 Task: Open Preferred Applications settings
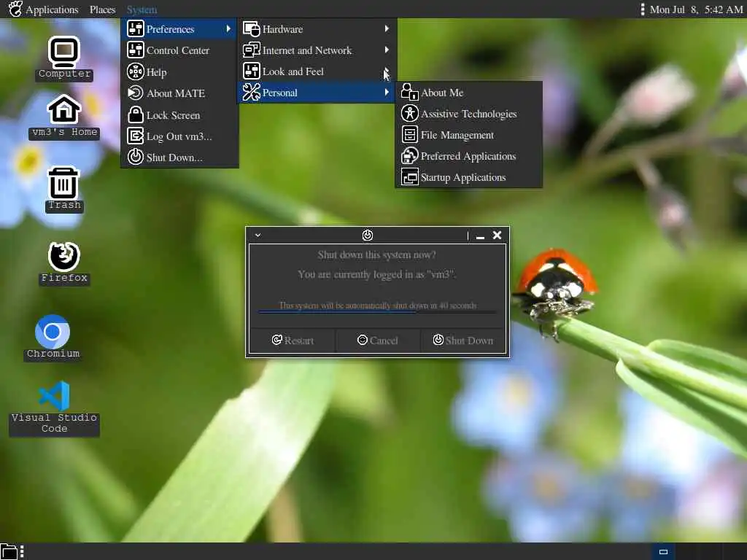point(469,156)
